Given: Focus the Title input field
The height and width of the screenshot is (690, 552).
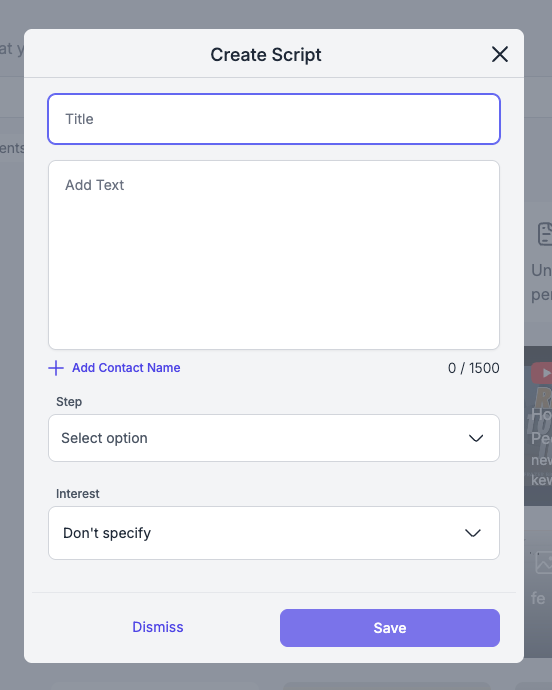Looking at the screenshot, I should 274,119.
